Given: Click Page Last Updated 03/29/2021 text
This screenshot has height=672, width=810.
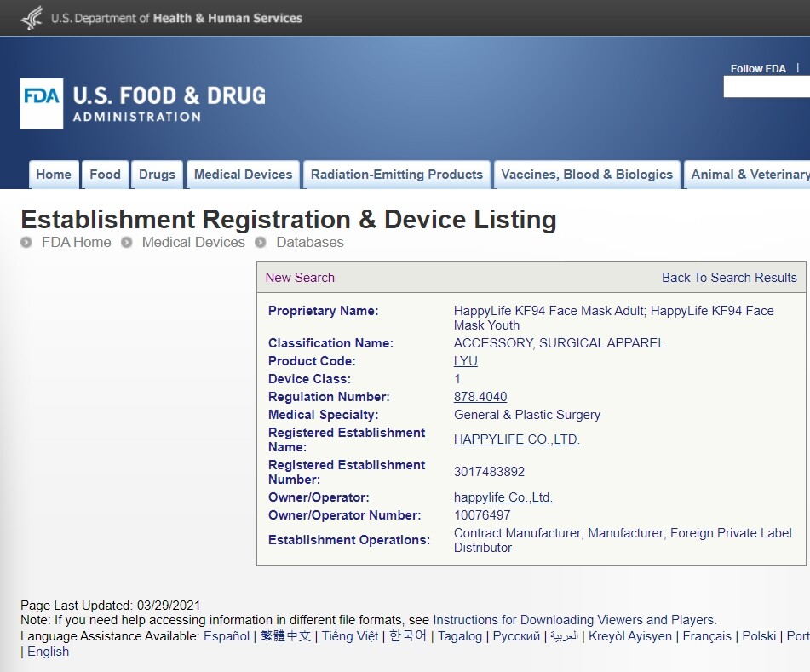Looking at the screenshot, I should tap(111, 605).
